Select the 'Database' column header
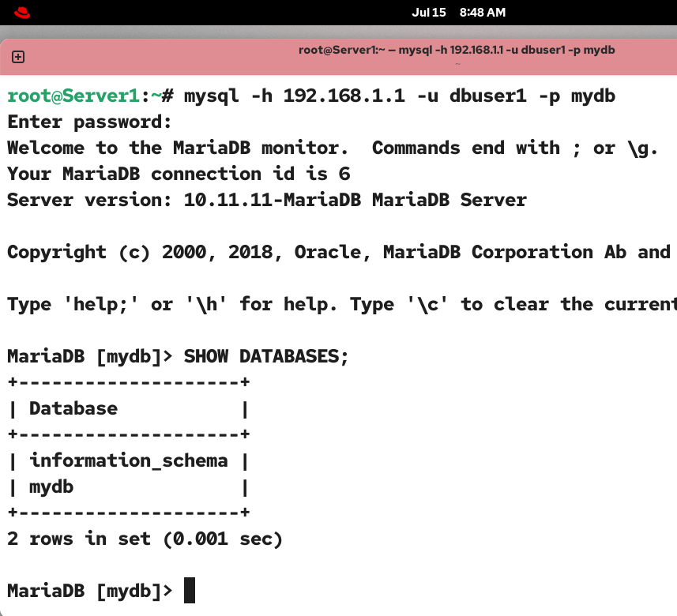Screen dimensions: 677x616 tap(73, 409)
